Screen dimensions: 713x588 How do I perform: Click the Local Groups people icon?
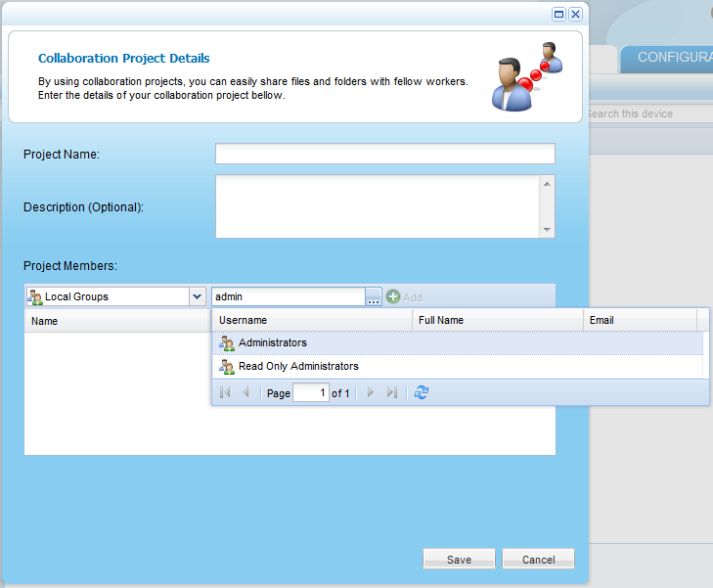35,297
